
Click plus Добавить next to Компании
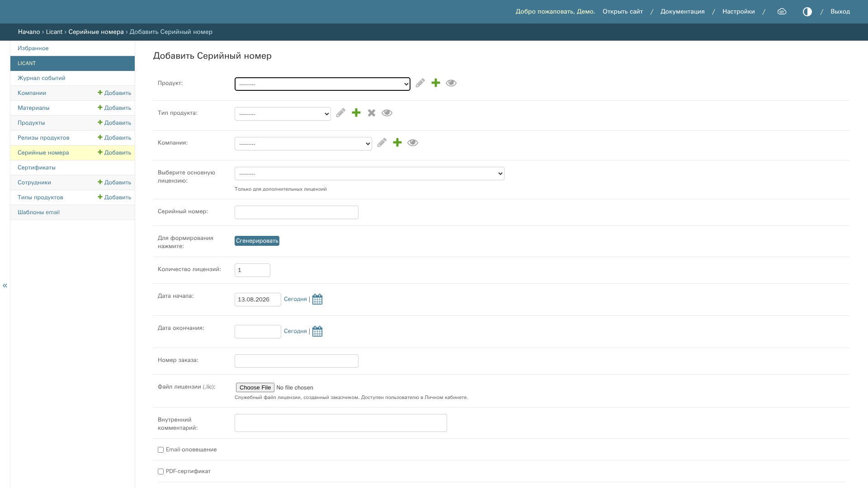pos(114,93)
